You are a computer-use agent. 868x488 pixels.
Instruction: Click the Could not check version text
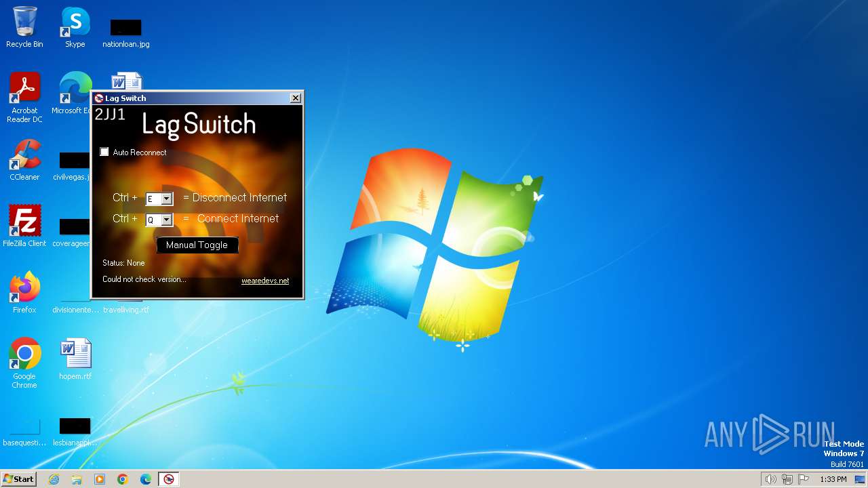(x=144, y=279)
